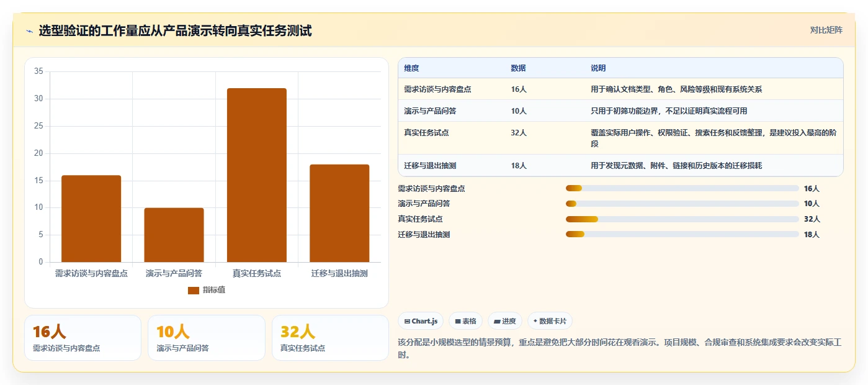Click the footnote starting 该分配是小规模选型
The height and width of the screenshot is (385, 868).
click(619, 349)
